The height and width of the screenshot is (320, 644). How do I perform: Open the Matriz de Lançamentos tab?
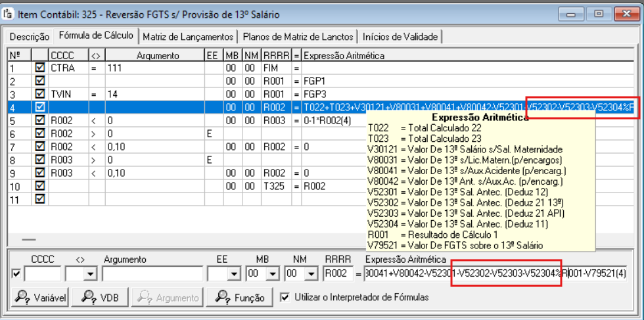[x=187, y=37]
